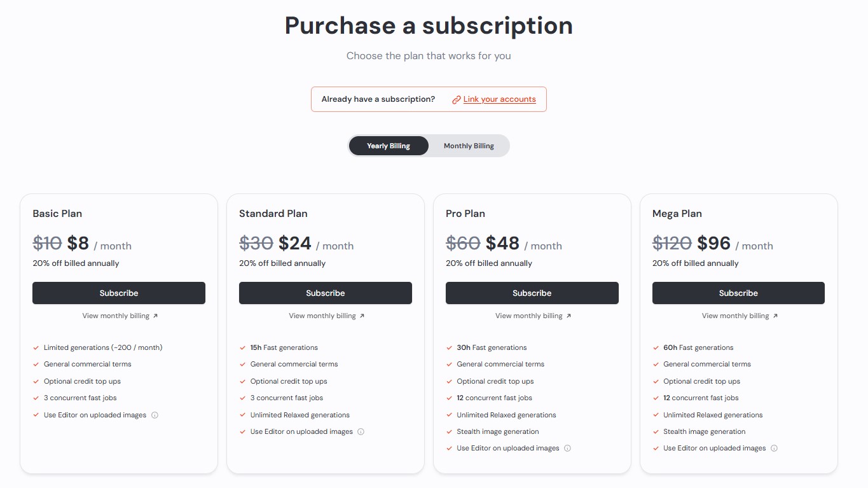
Task: Click info icon in Pro Plan editor feature
Action: [567, 448]
